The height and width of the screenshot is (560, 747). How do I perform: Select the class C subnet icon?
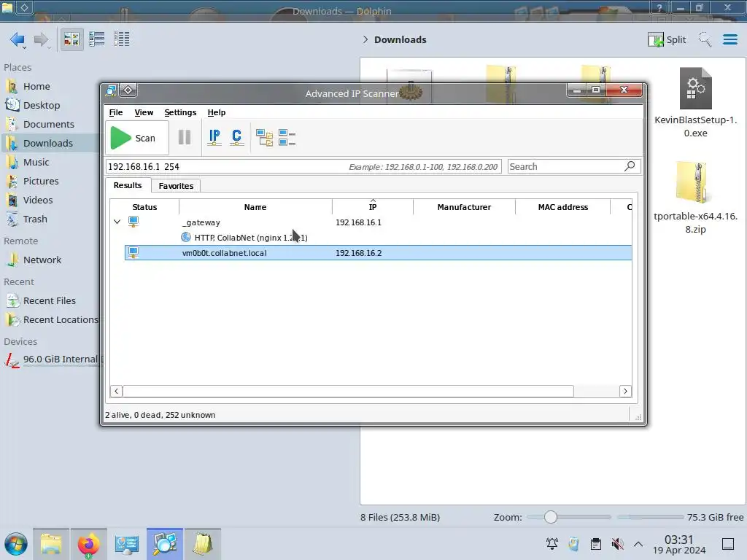coord(236,138)
